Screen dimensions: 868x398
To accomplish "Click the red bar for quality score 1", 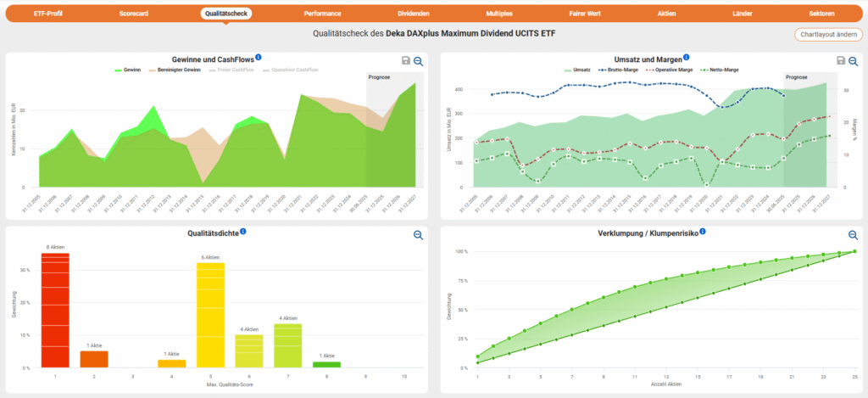I will (x=55, y=310).
